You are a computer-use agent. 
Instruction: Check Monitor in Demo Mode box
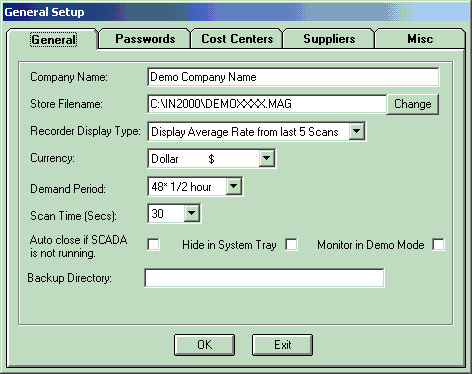click(x=438, y=245)
